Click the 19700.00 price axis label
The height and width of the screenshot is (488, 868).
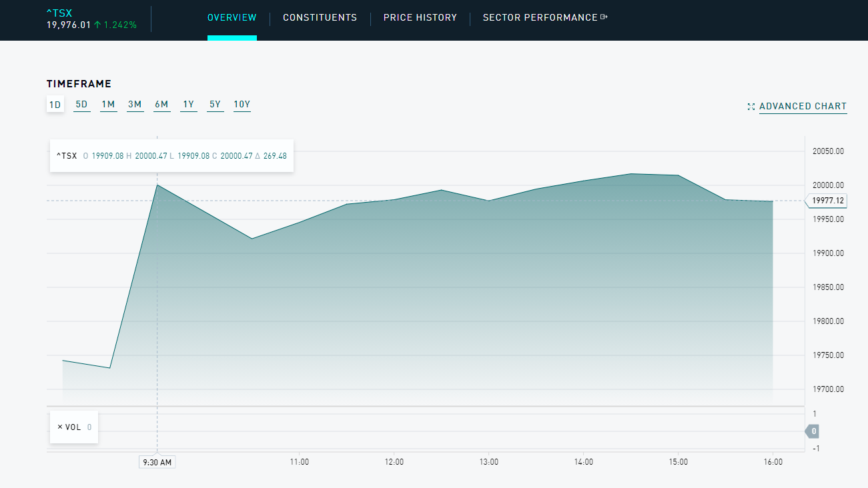coord(829,389)
